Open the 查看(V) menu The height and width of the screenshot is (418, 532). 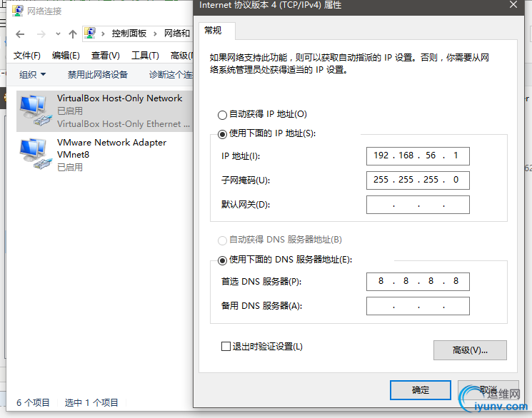pos(106,55)
